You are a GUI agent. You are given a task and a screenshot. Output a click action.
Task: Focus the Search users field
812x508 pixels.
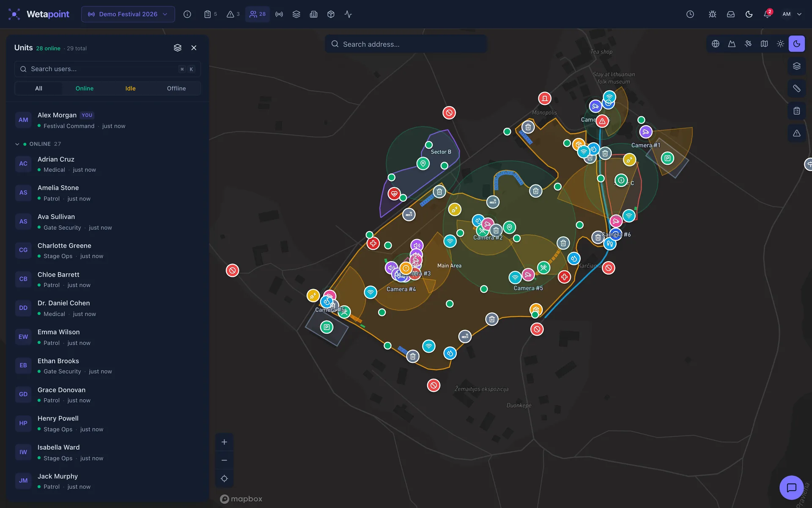point(107,69)
